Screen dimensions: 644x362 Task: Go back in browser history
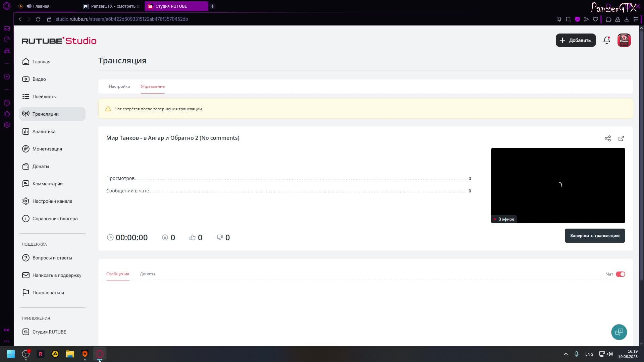pyautogui.click(x=20, y=19)
